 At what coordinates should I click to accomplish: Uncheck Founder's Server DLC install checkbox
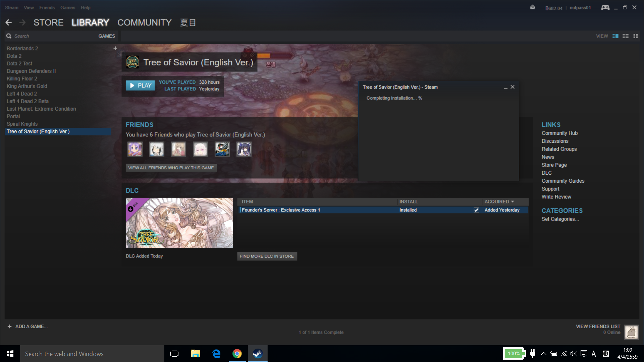(x=476, y=210)
